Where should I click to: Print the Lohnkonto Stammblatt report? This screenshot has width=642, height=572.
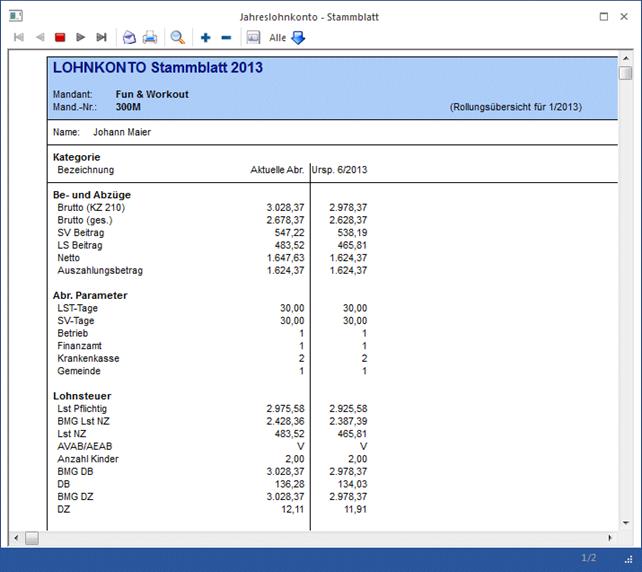(x=150, y=38)
